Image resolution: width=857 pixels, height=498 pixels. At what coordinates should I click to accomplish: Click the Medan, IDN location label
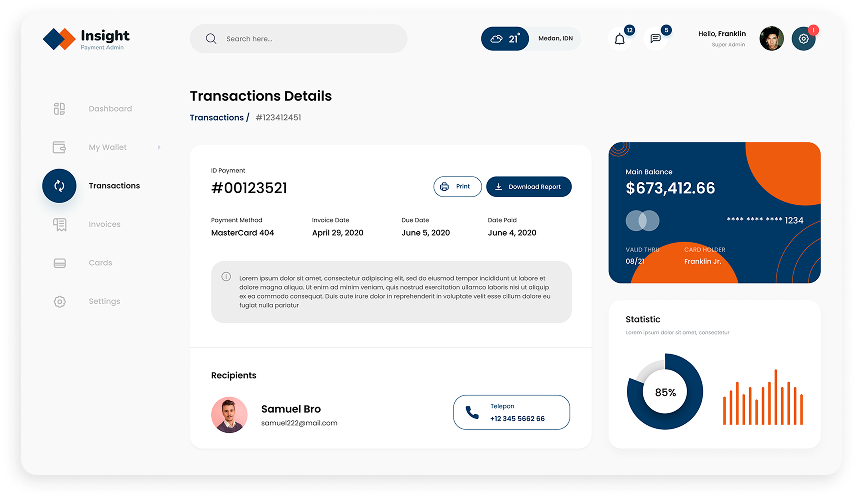pyautogui.click(x=555, y=38)
